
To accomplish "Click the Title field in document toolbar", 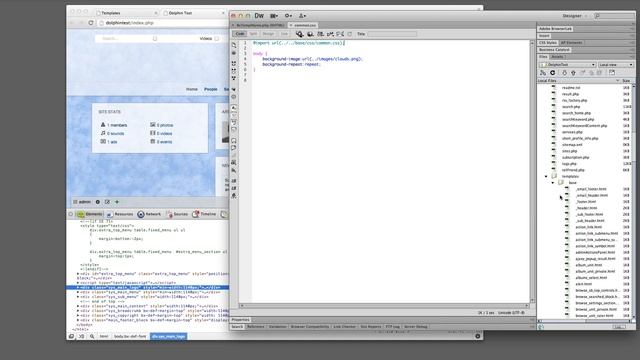I will pos(392,34).
